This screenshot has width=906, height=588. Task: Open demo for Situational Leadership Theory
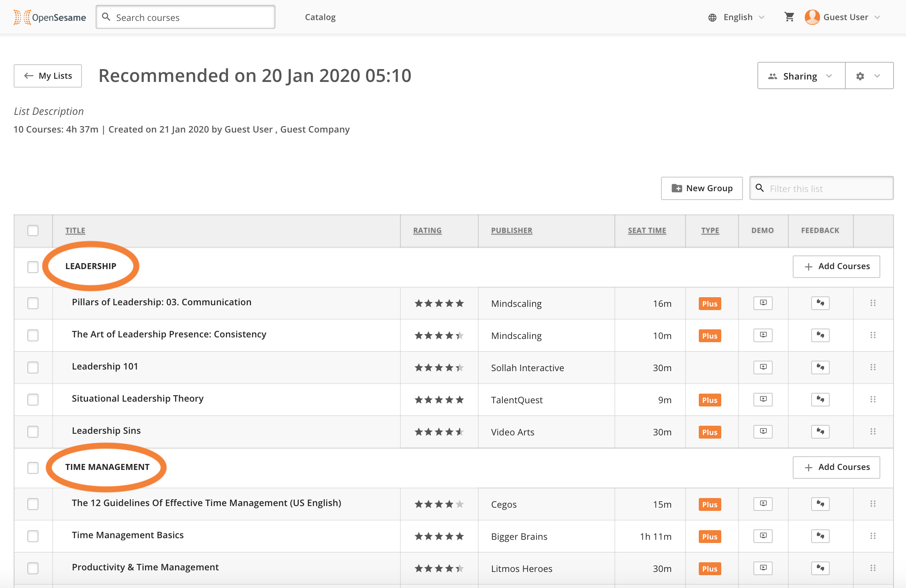(x=763, y=399)
